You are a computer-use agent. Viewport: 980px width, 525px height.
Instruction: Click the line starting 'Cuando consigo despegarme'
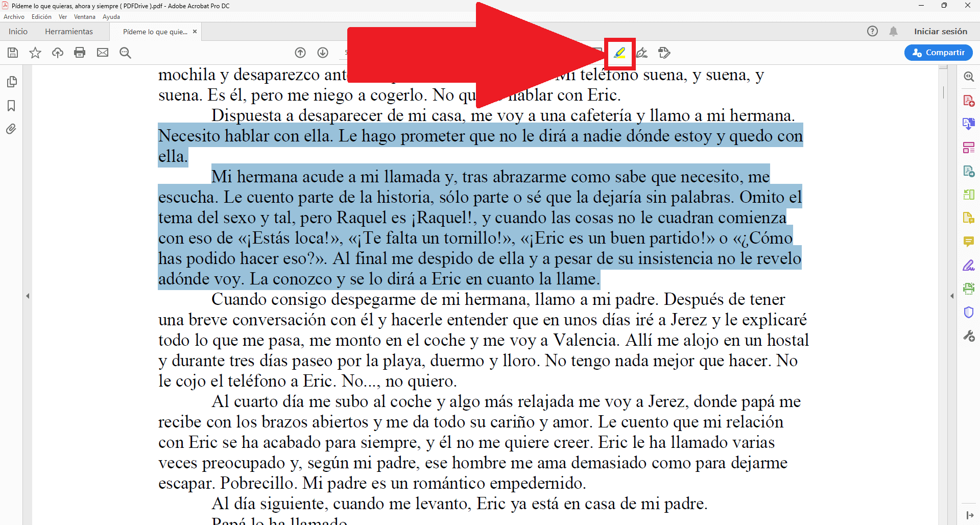(498, 299)
